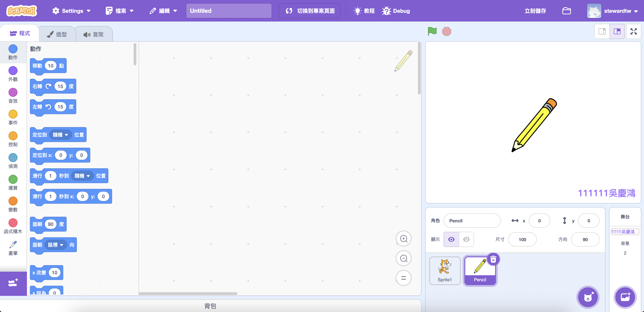Switch to the 造型 costumes tab
This screenshot has height=312, width=644.
point(57,34)
